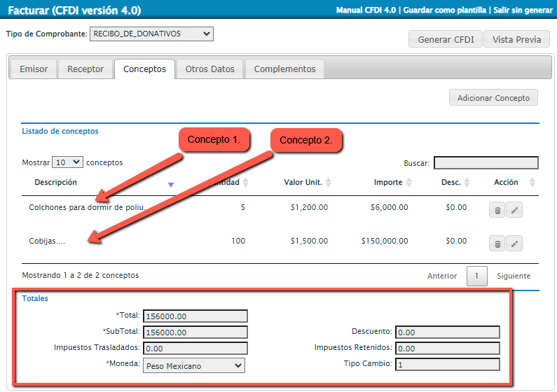Edit the Cobijas concept with pencil icon

coord(514,244)
